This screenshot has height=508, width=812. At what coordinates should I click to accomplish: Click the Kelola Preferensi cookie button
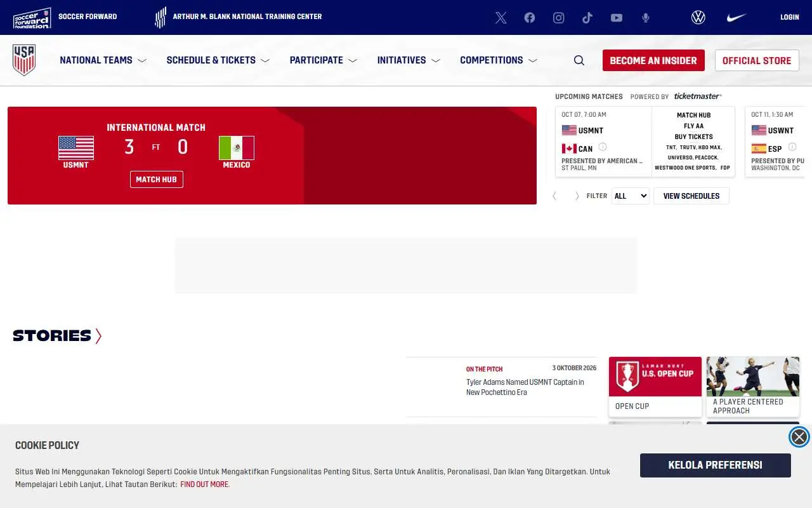pos(716,465)
